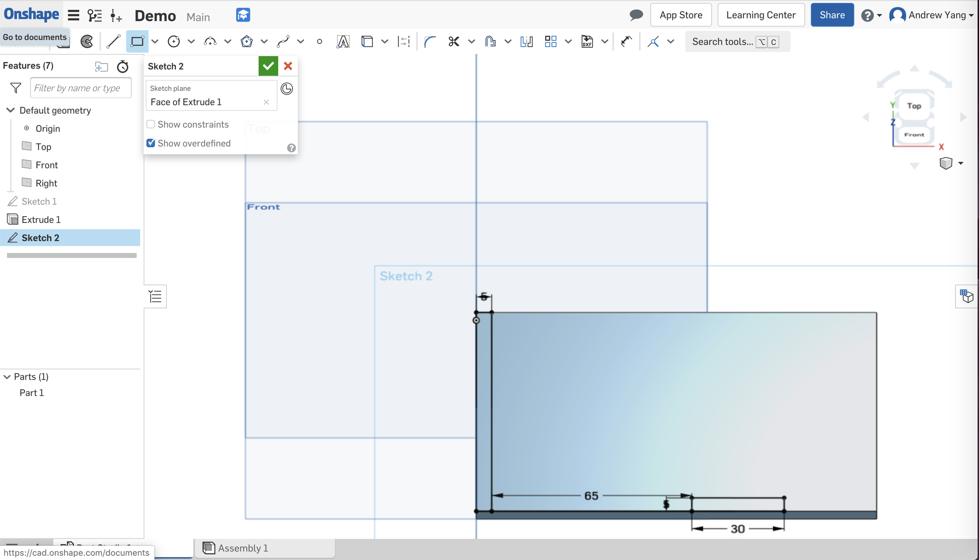Switch to the Assembly 1 tab
Viewport: 979px width, 560px height.
pyautogui.click(x=242, y=548)
